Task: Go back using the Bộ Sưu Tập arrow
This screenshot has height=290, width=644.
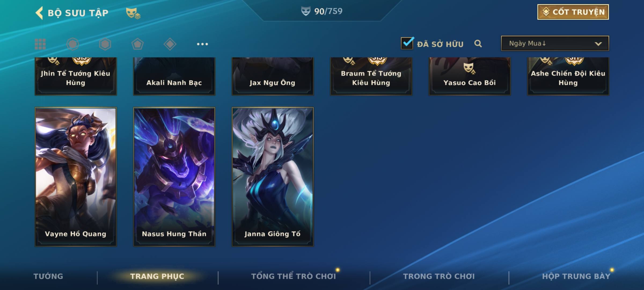Action: (x=39, y=13)
